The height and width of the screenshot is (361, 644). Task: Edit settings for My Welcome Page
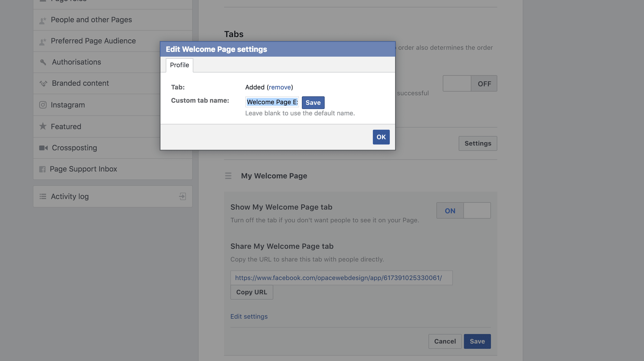(249, 316)
